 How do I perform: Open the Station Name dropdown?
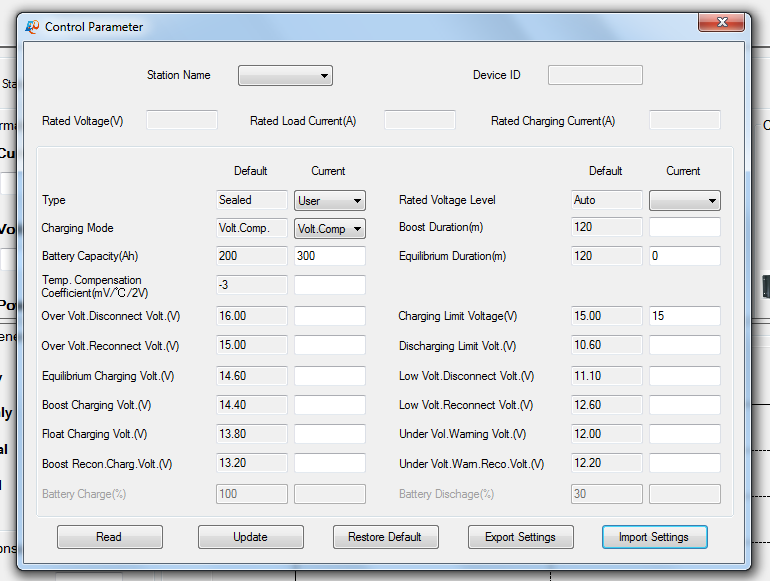click(285, 76)
